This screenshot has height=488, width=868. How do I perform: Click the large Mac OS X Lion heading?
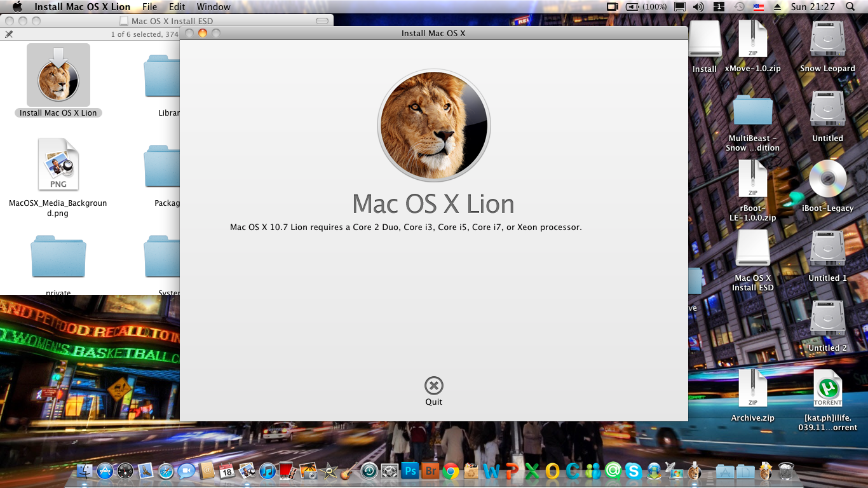(433, 203)
